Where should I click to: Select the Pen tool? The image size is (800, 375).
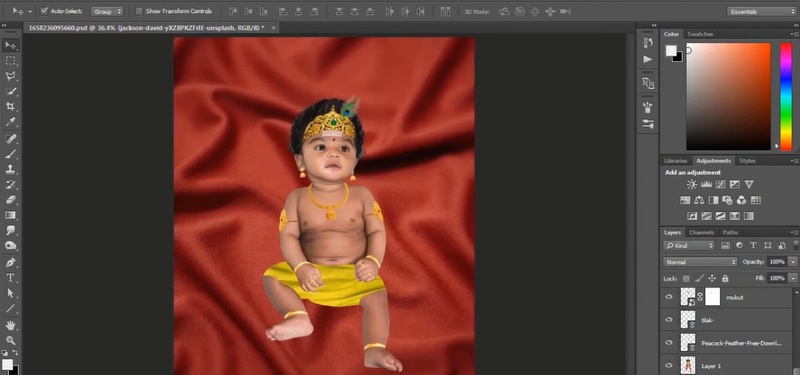[10, 262]
